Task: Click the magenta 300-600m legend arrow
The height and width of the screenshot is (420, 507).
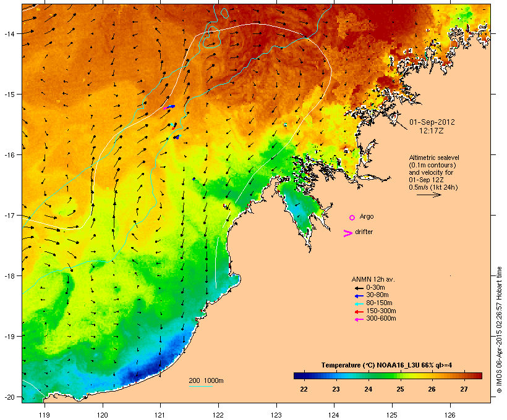Action: 359,319
